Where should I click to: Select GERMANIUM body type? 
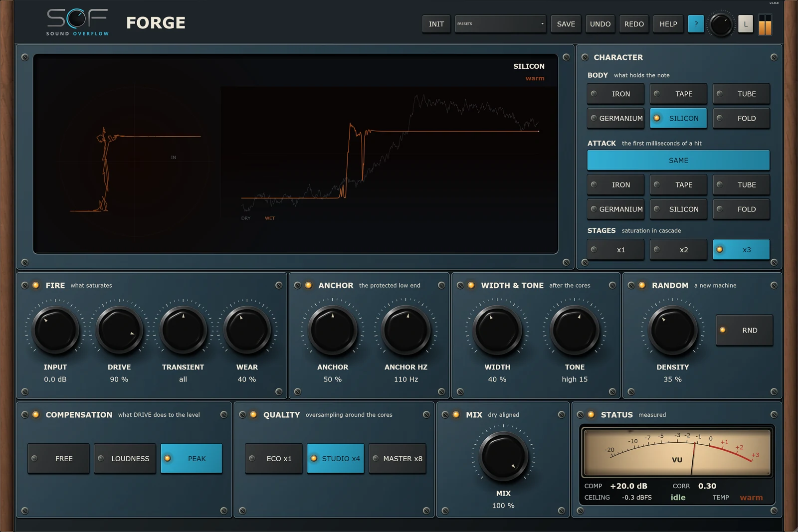click(615, 118)
